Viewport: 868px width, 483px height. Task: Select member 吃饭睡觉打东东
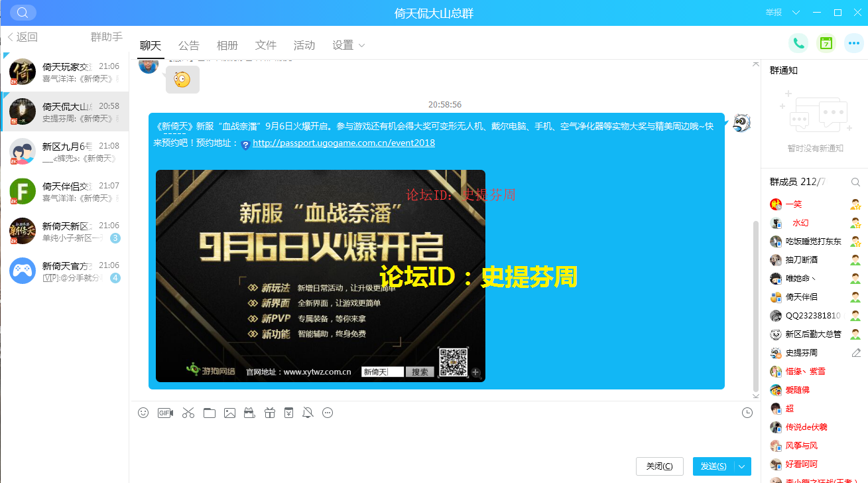(x=814, y=241)
